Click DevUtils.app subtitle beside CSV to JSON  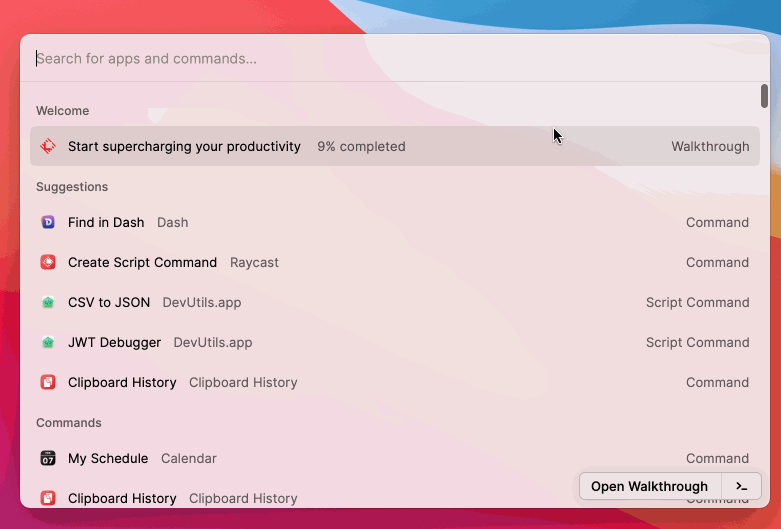(x=202, y=302)
